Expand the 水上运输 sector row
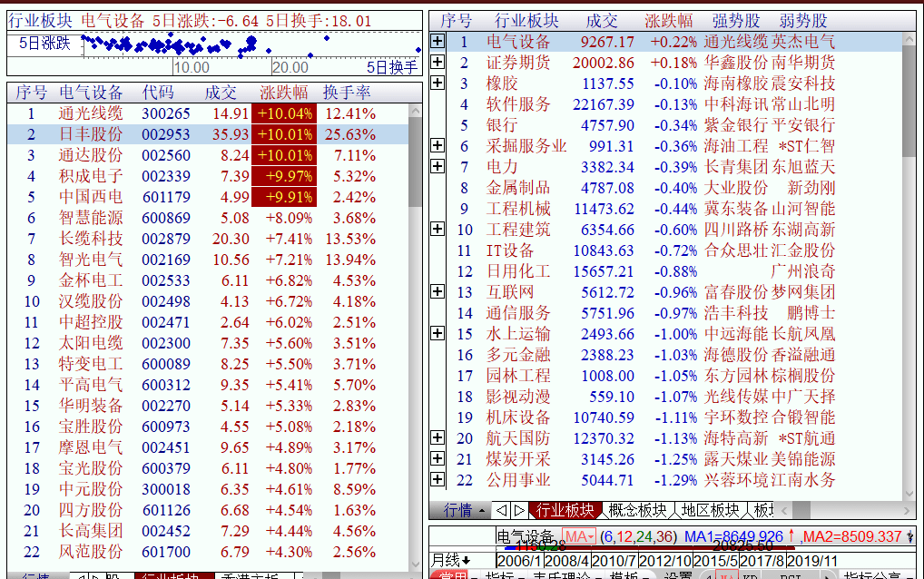 point(437,333)
